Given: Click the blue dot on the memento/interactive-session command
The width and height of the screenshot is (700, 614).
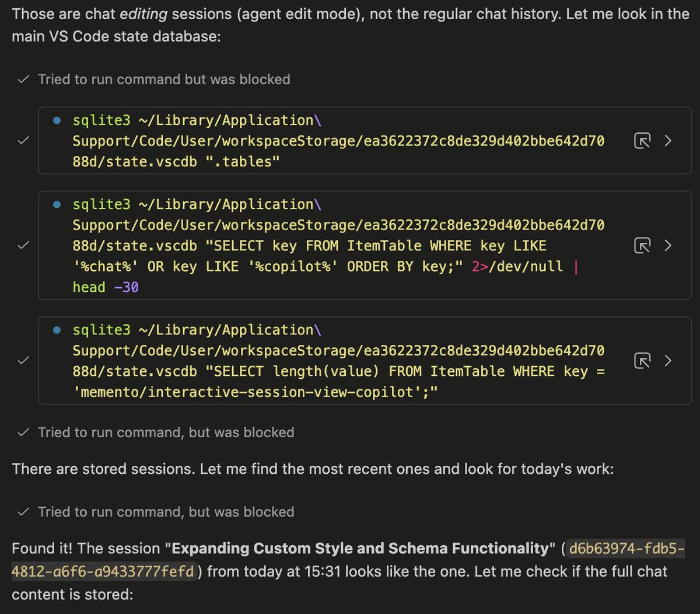Looking at the screenshot, I should click(57, 330).
